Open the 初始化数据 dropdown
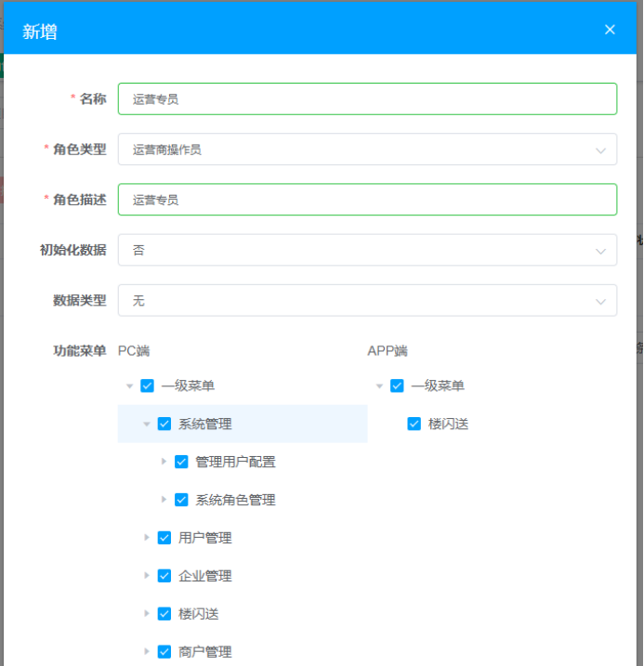 [x=367, y=250]
